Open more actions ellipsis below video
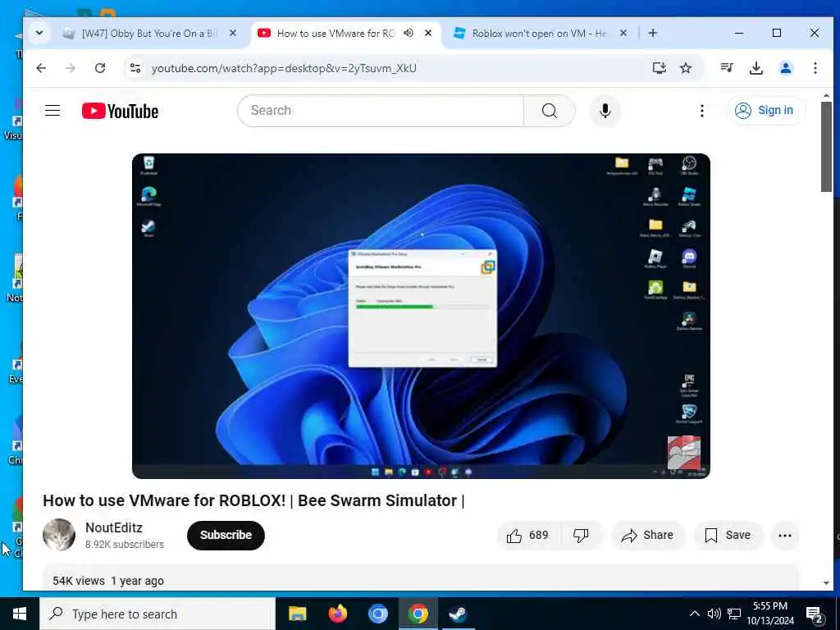840x630 pixels. (x=785, y=535)
